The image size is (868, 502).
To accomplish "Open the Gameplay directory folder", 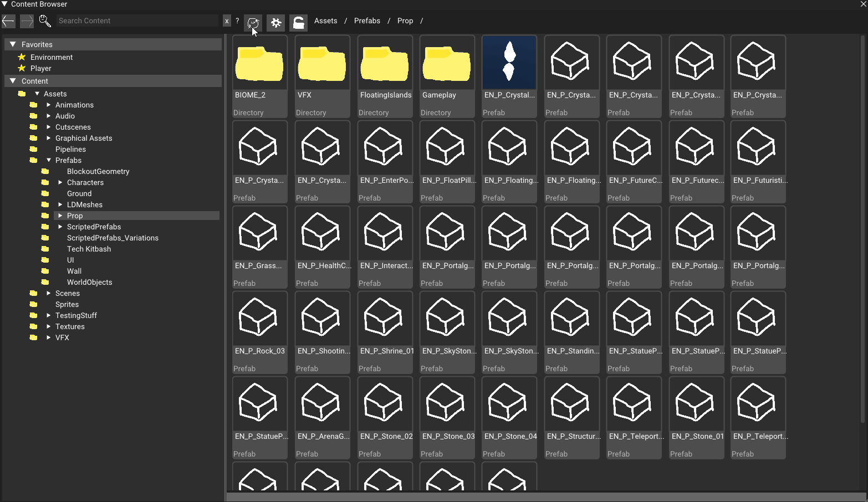I will click(447, 76).
